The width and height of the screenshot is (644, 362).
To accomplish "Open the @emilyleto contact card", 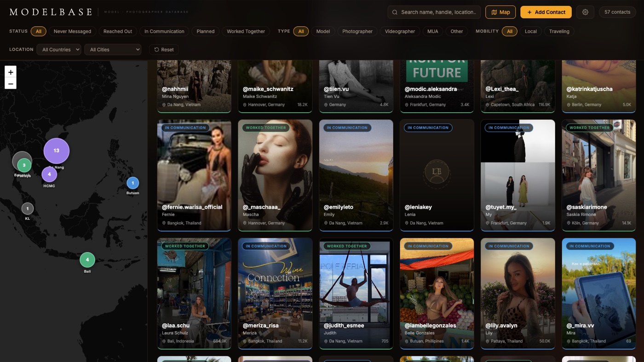I will pyautogui.click(x=356, y=175).
